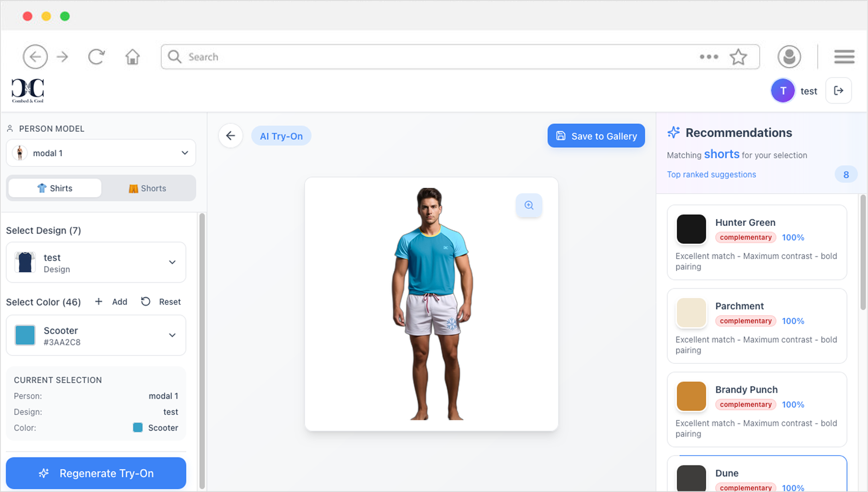
Task: Click the complementary tag under Hunter Green
Action: coord(746,237)
